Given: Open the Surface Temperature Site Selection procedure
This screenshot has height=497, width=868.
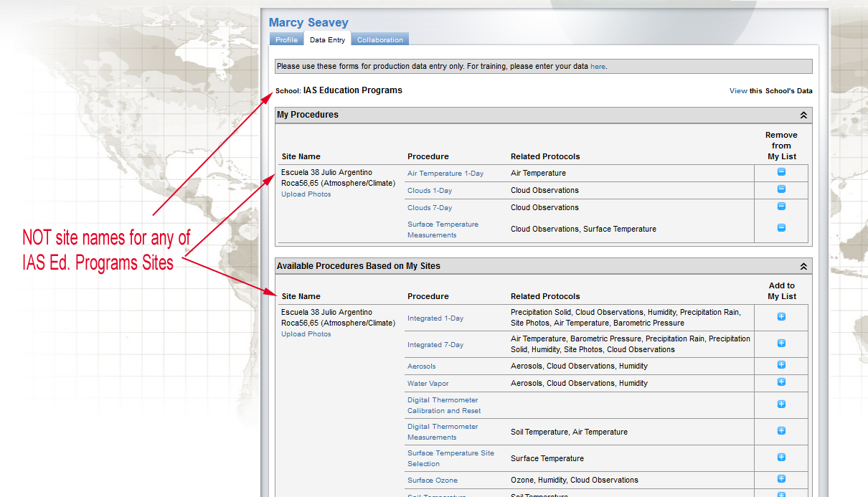Looking at the screenshot, I should 450,458.
